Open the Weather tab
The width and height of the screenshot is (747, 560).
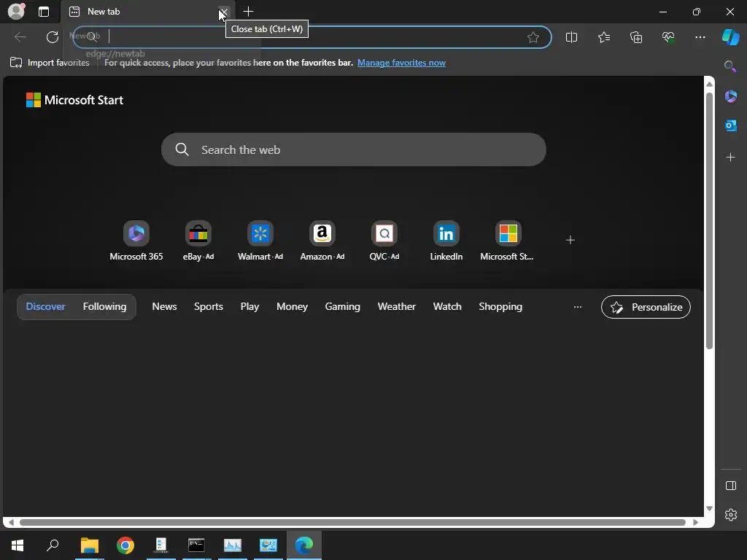(x=396, y=307)
